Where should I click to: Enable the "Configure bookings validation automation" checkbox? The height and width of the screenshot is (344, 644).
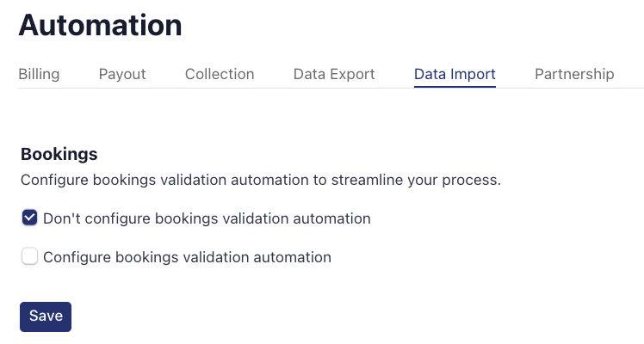coord(29,256)
